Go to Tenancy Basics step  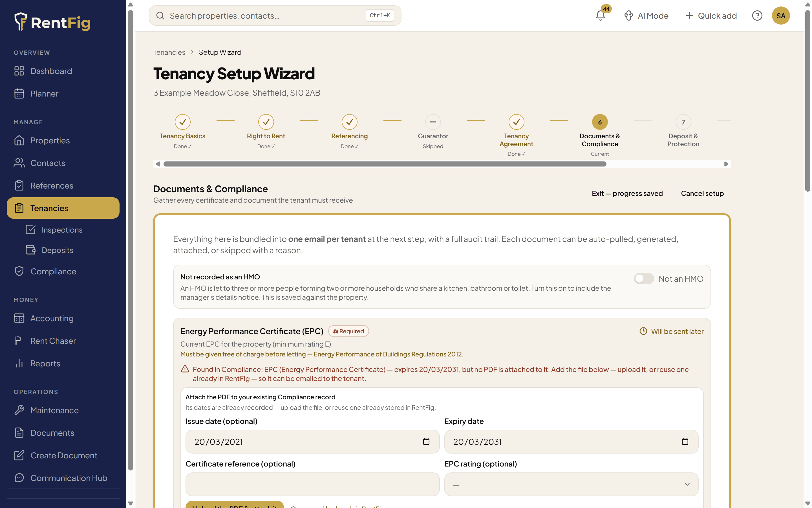(x=182, y=131)
